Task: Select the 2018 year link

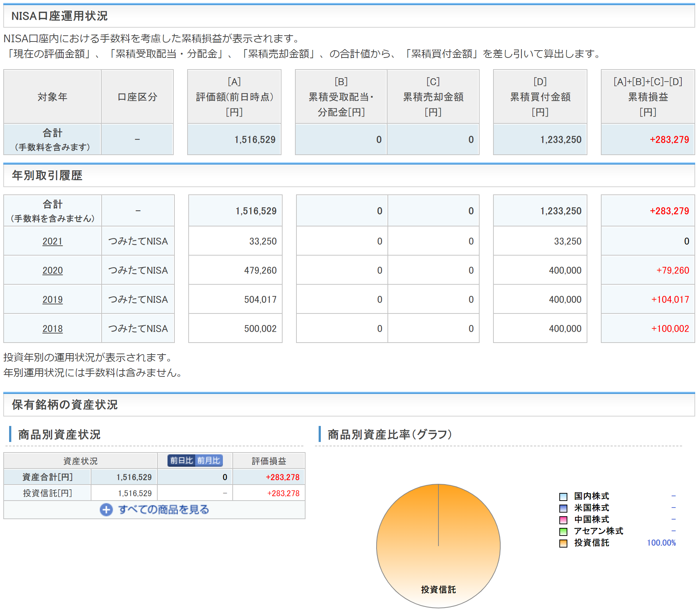Action: click(x=52, y=329)
